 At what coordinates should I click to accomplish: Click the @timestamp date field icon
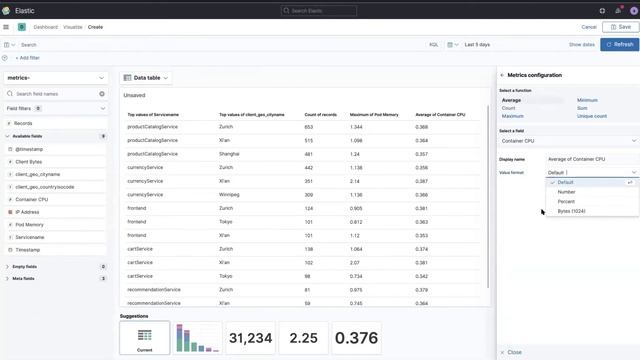tap(10, 149)
